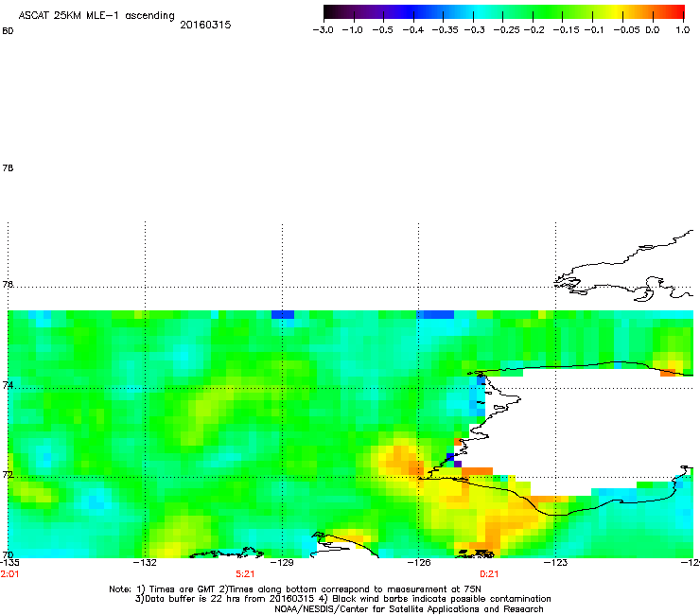Click the longitude label -126
This screenshot has height=615, width=700.
click(x=419, y=563)
